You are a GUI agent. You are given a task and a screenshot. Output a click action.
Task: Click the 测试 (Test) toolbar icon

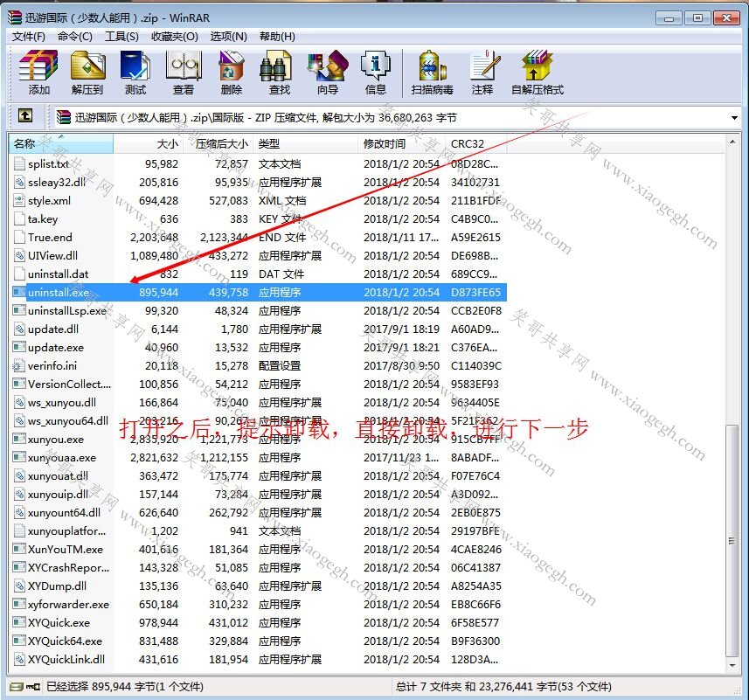[x=135, y=73]
